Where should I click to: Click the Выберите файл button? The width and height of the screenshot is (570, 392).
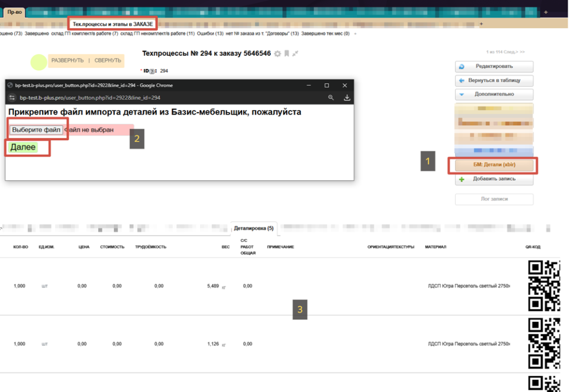pos(36,130)
